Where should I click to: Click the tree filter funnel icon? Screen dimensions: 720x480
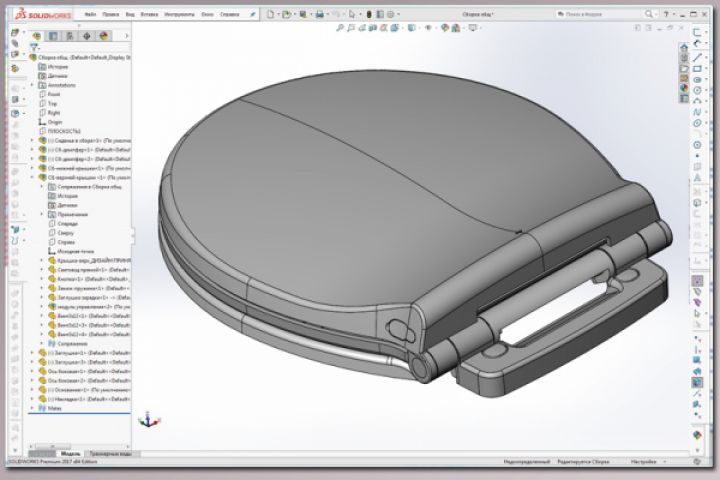pos(34,47)
